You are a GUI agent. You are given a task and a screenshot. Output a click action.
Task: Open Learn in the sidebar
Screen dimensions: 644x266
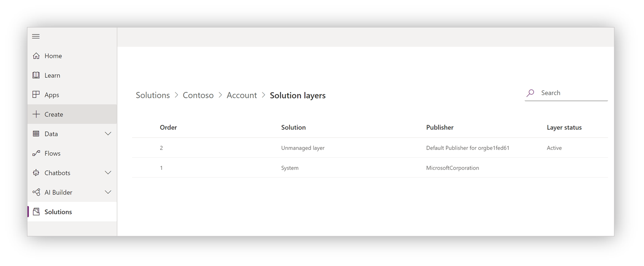pos(72,75)
